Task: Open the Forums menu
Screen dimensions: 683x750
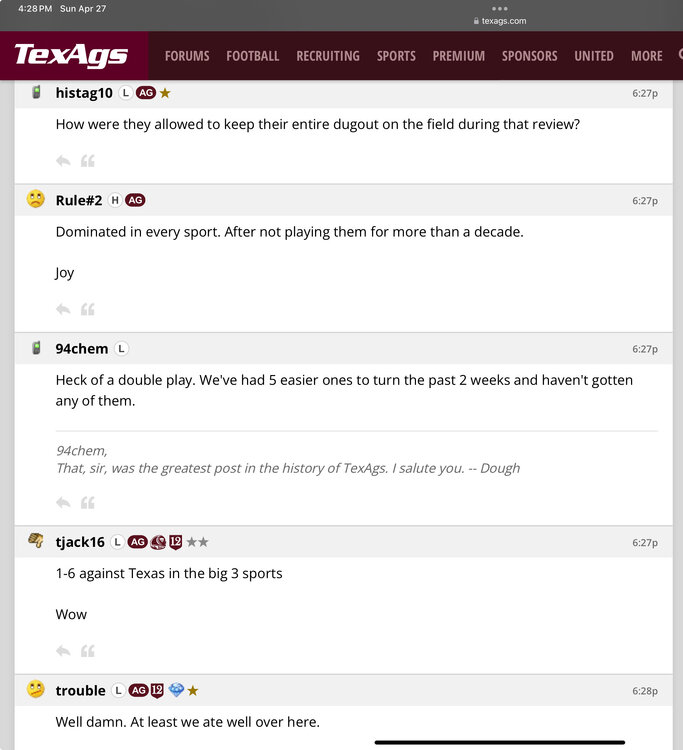Action: pyautogui.click(x=187, y=56)
